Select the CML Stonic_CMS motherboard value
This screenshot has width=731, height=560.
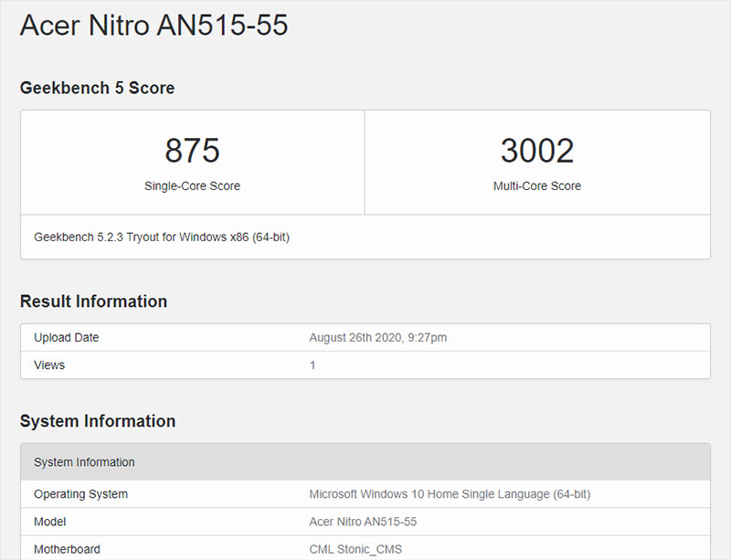tap(355, 549)
